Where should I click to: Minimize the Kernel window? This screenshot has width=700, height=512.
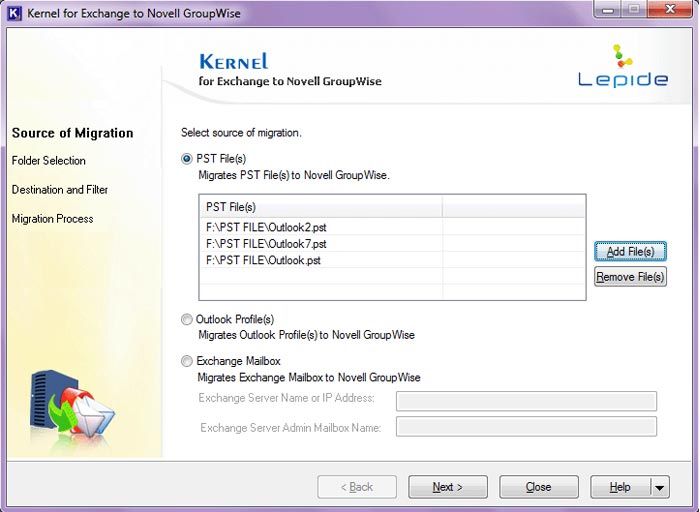tap(608, 9)
